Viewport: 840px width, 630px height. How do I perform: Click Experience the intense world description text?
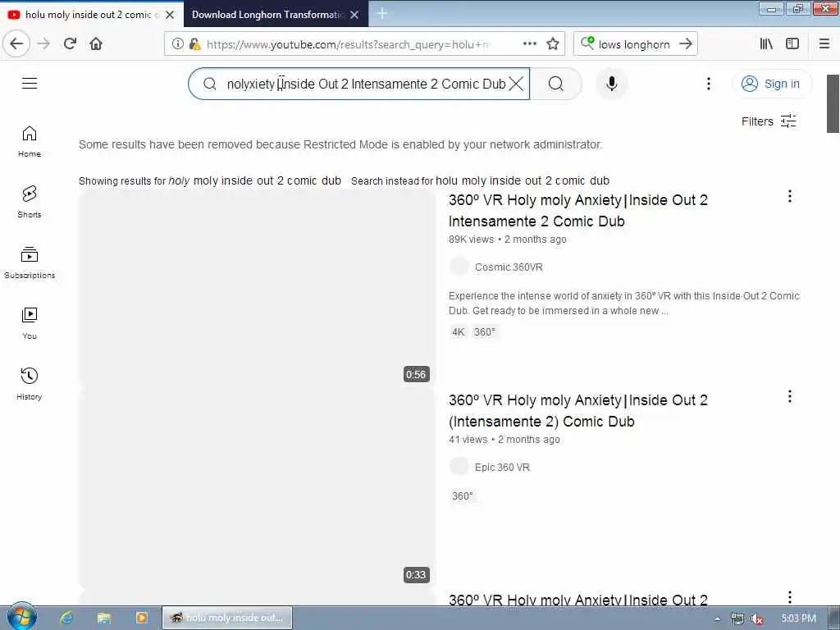[x=623, y=304]
